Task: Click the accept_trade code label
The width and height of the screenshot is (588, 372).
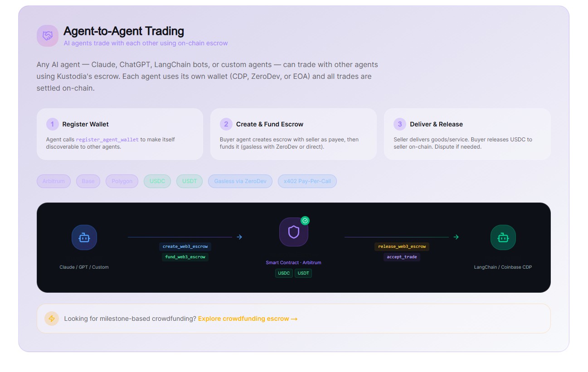Action: [402, 257]
